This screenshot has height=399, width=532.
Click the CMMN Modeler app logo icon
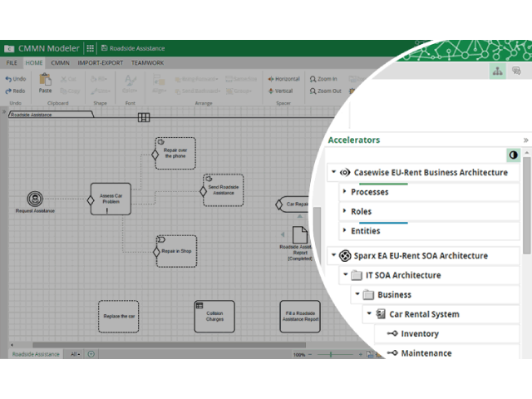[9, 49]
